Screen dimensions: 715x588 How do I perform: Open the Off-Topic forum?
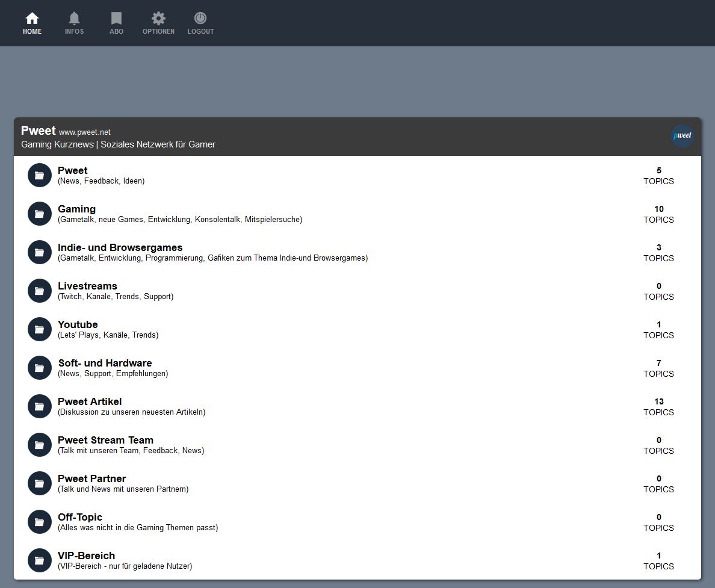click(x=80, y=517)
